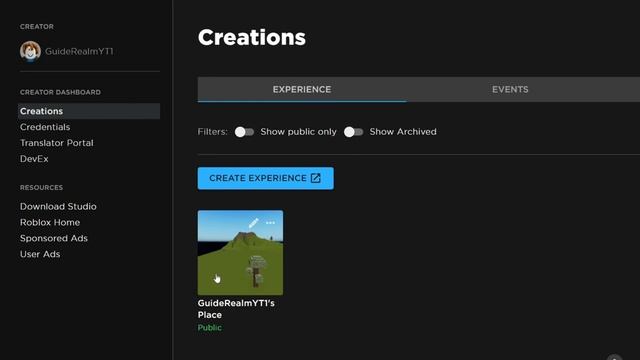640x360 pixels.
Task: Click the GuideRealmYT1's Place title text
Action: (236, 309)
